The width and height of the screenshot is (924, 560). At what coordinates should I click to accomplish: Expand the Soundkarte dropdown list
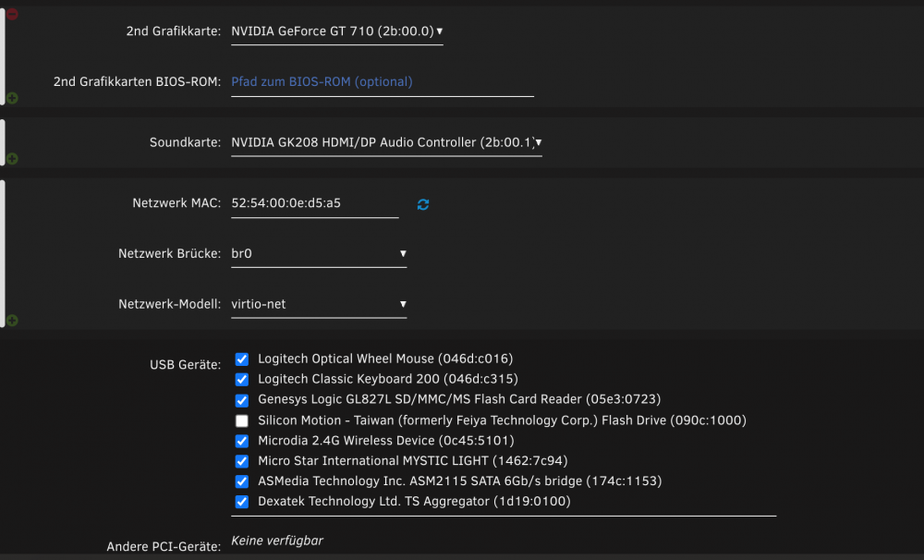(x=386, y=142)
